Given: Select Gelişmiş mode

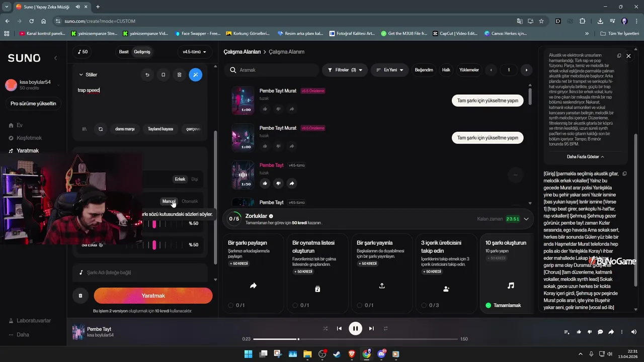Looking at the screenshot, I should 142,52.
